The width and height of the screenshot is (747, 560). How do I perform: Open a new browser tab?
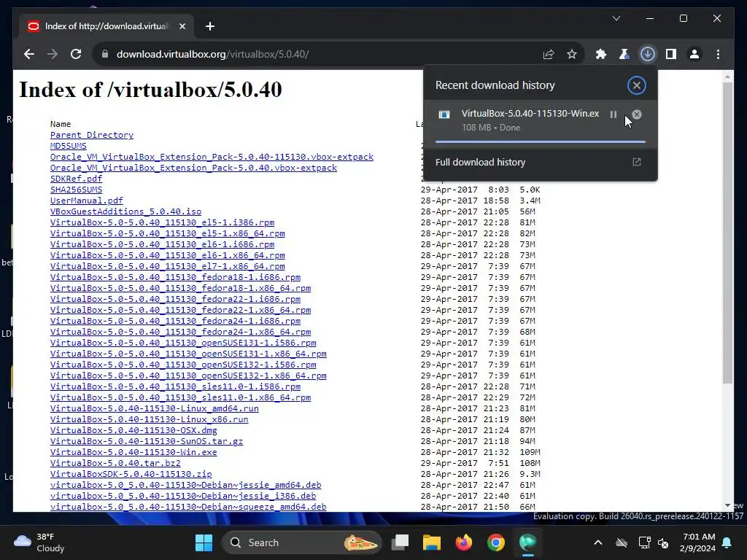point(210,26)
